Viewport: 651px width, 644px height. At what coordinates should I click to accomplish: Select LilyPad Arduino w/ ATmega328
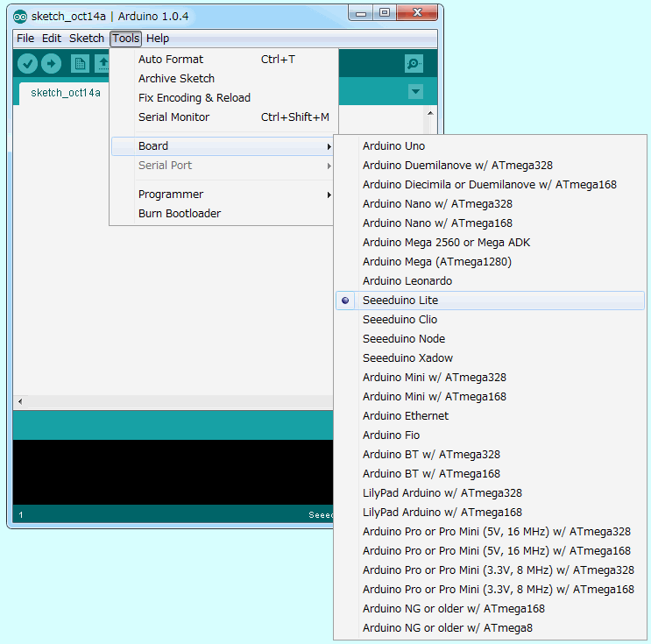point(490,493)
